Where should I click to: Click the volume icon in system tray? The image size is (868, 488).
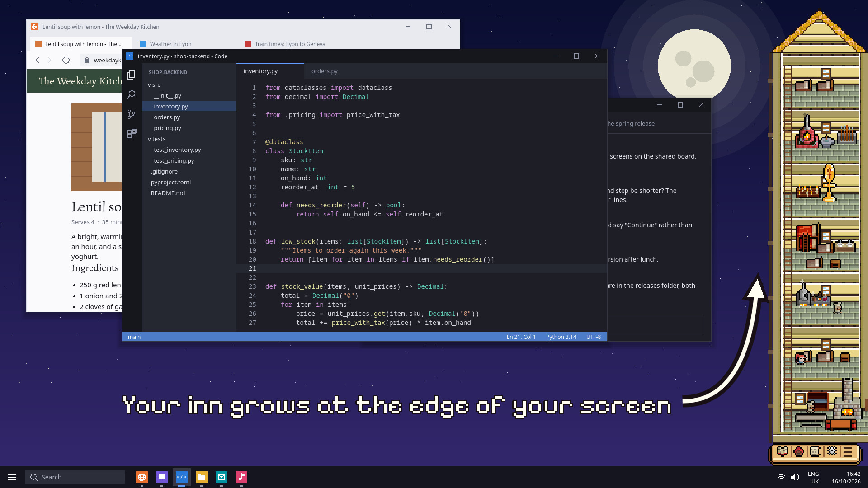click(795, 477)
